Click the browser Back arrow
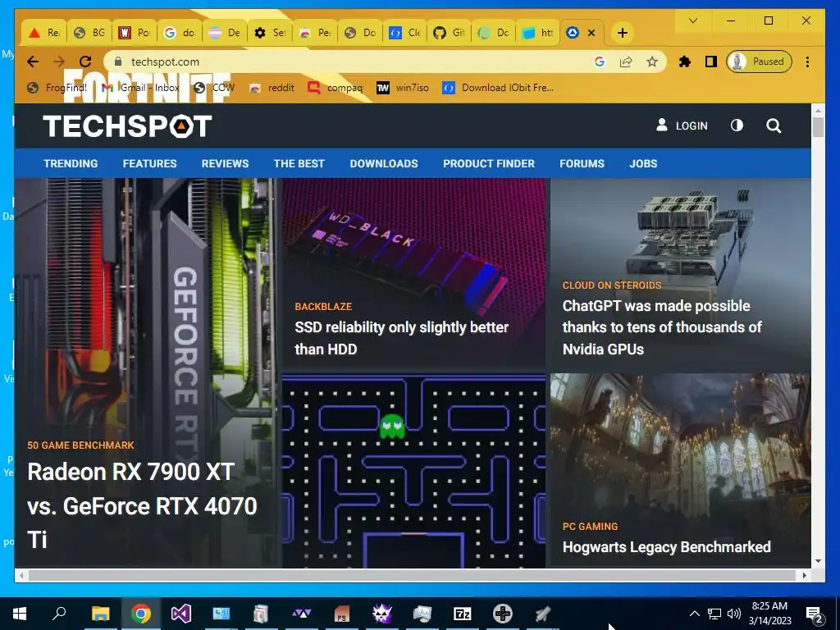Image resolution: width=840 pixels, height=630 pixels. [x=33, y=62]
